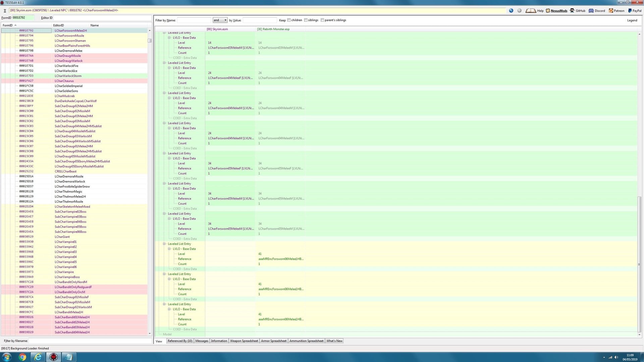Screen dimensions: 644x362
Task: Collapse Leveled List Entry above LCharForsworn03MeleeM
Action: click(164, 33)
